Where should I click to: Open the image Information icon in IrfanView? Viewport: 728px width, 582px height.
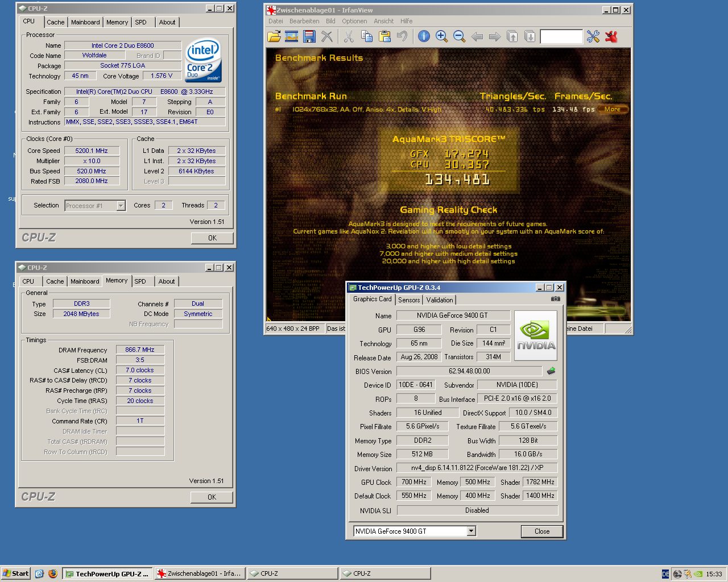point(424,36)
